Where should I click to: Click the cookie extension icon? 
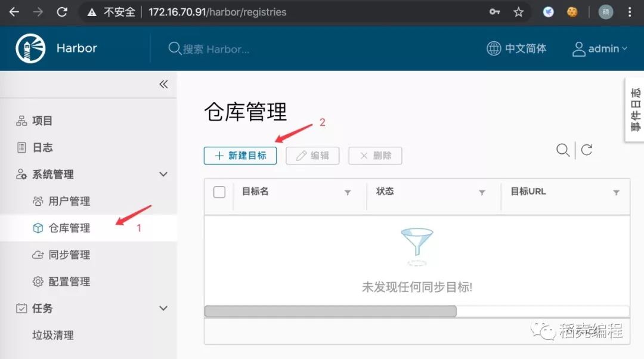pos(572,12)
